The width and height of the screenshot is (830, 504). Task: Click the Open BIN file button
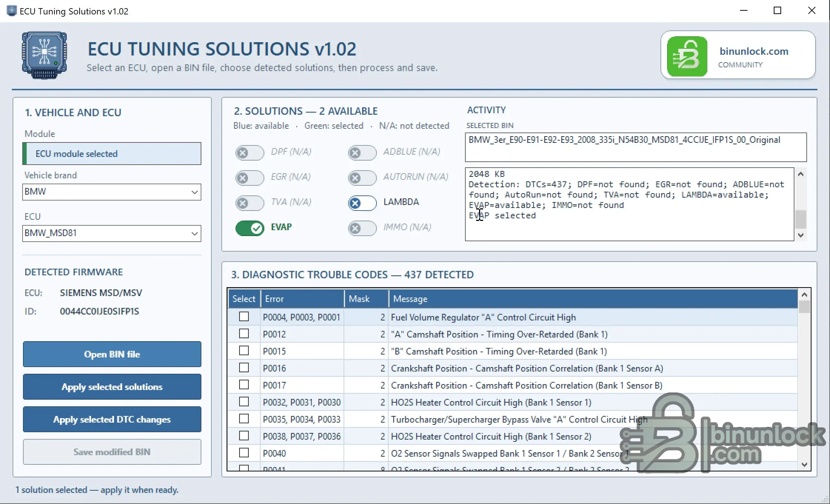click(112, 354)
